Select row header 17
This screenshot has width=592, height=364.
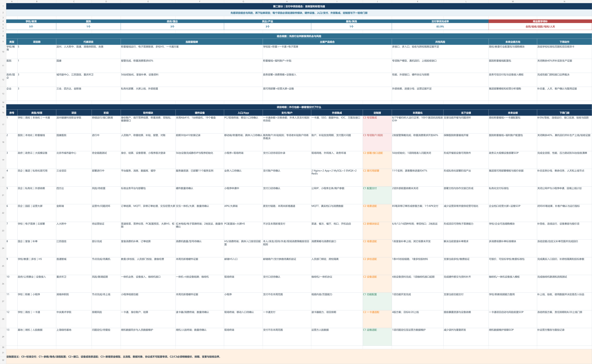pos(3,124)
